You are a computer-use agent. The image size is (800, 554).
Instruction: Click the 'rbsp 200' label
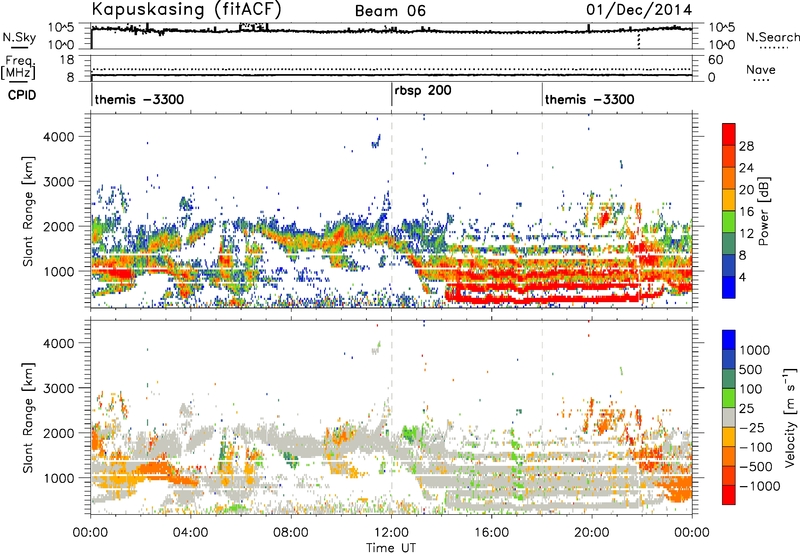tap(423, 91)
